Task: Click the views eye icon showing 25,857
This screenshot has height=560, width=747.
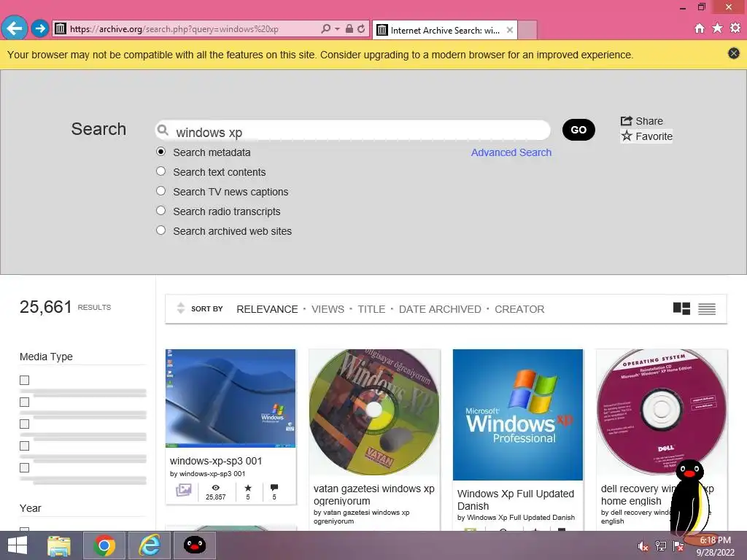Action: point(216,488)
